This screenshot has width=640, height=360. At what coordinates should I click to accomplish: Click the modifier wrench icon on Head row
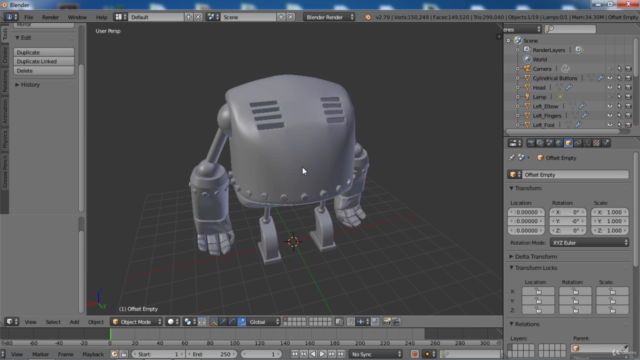pos(569,87)
